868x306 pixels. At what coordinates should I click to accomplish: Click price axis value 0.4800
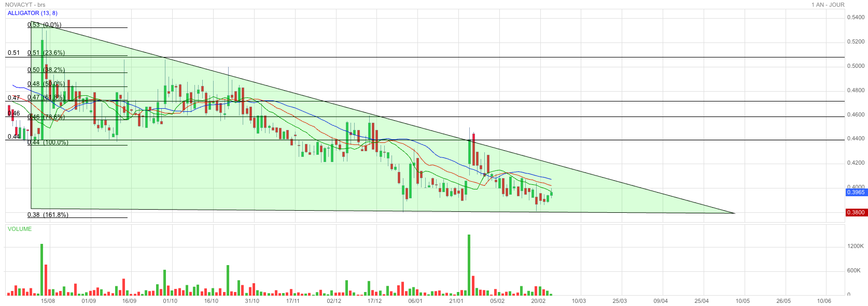(x=856, y=90)
